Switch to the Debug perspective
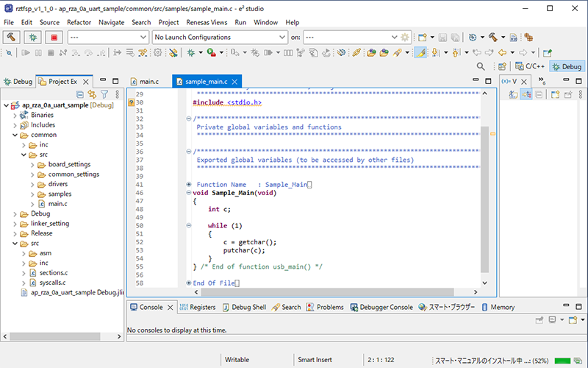 pyautogui.click(x=567, y=66)
